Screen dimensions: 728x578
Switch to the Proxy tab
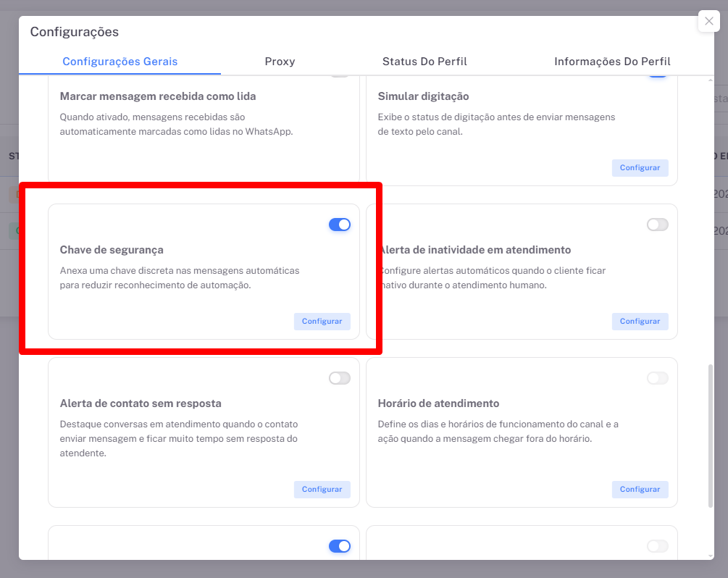tap(280, 62)
